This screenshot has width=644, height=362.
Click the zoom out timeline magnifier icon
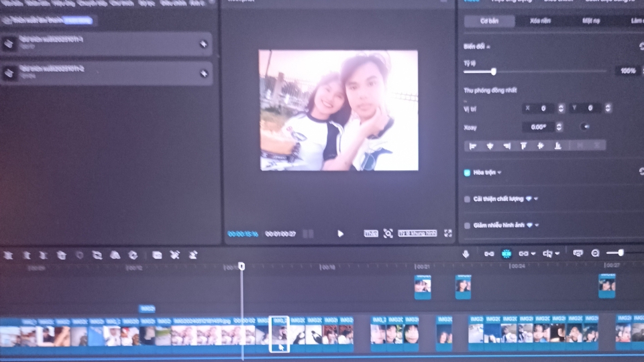pyautogui.click(x=595, y=253)
